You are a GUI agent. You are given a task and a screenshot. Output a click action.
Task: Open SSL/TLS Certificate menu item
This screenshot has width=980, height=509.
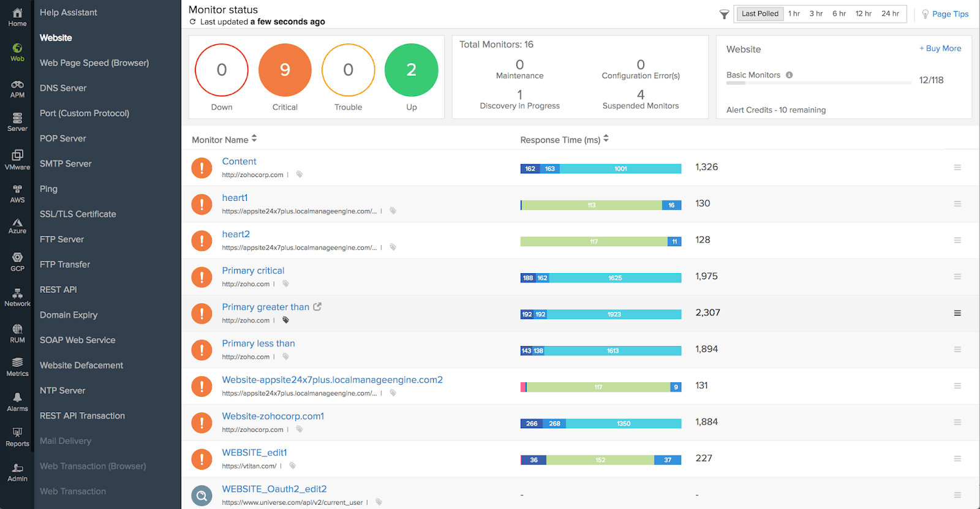tap(78, 214)
